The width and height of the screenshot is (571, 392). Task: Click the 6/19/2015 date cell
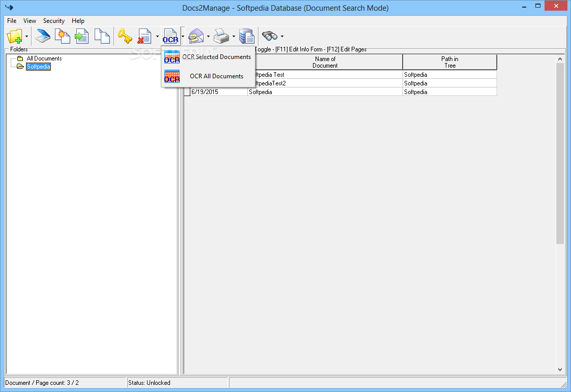[x=219, y=92]
